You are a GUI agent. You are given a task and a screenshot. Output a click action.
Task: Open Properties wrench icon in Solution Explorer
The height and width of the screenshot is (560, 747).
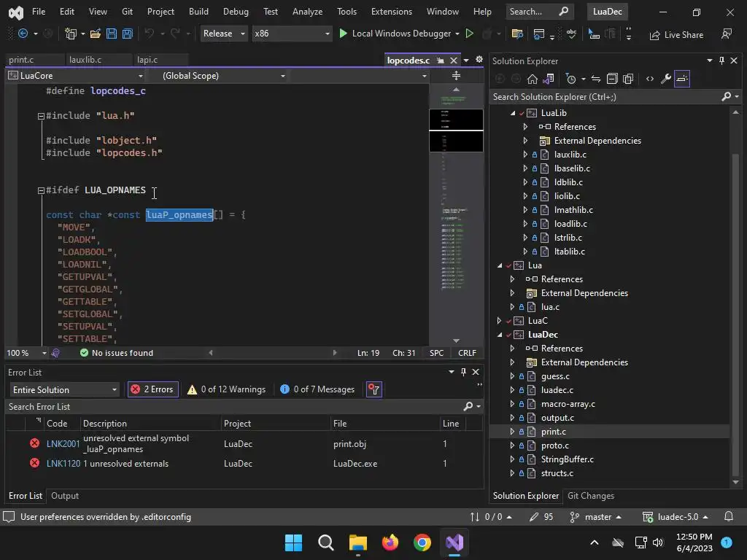pos(666,79)
